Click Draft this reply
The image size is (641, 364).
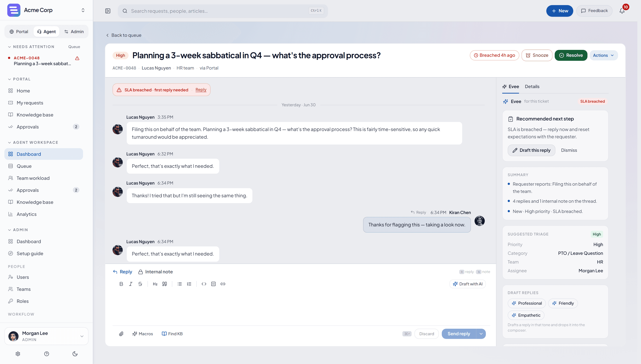coord(531,150)
